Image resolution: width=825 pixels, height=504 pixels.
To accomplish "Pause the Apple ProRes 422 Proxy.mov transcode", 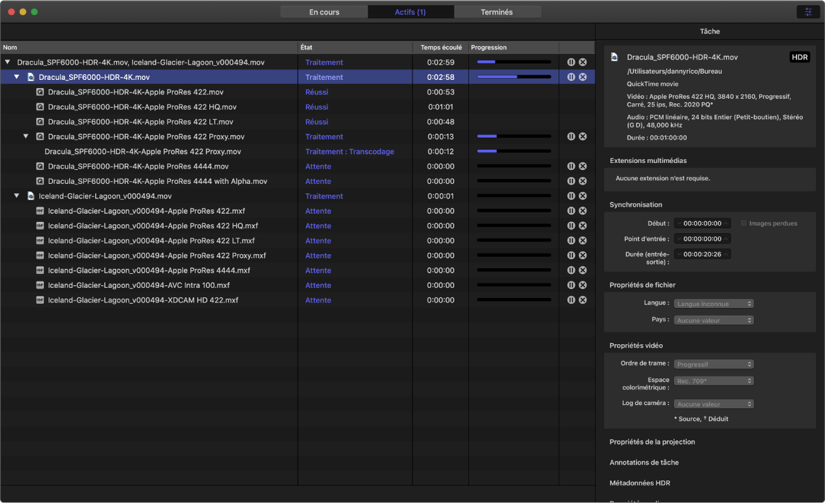I will click(571, 137).
